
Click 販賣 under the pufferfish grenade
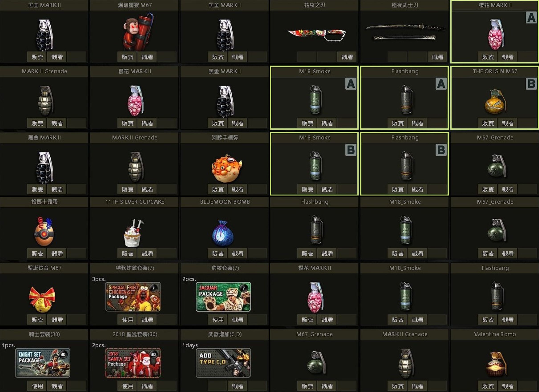[218, 189]
